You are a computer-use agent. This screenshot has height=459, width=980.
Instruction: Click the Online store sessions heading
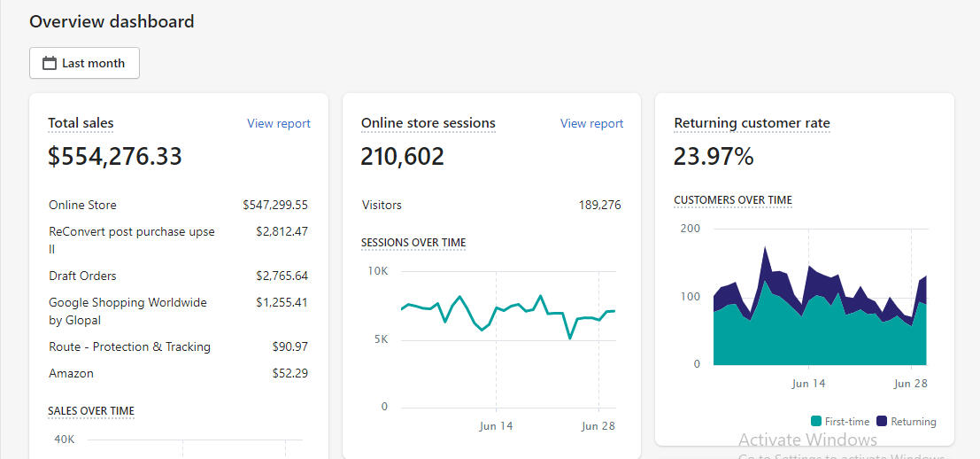tap(428, 124)
